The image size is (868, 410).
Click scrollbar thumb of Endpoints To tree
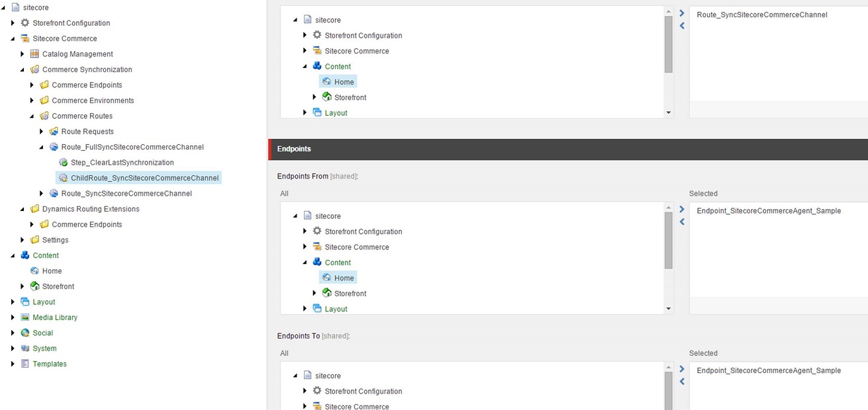pos(669,391)
